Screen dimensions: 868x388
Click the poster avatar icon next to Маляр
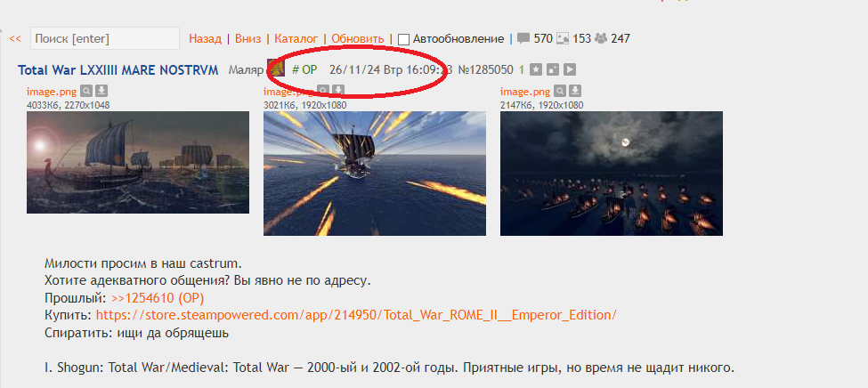[276, 69]
